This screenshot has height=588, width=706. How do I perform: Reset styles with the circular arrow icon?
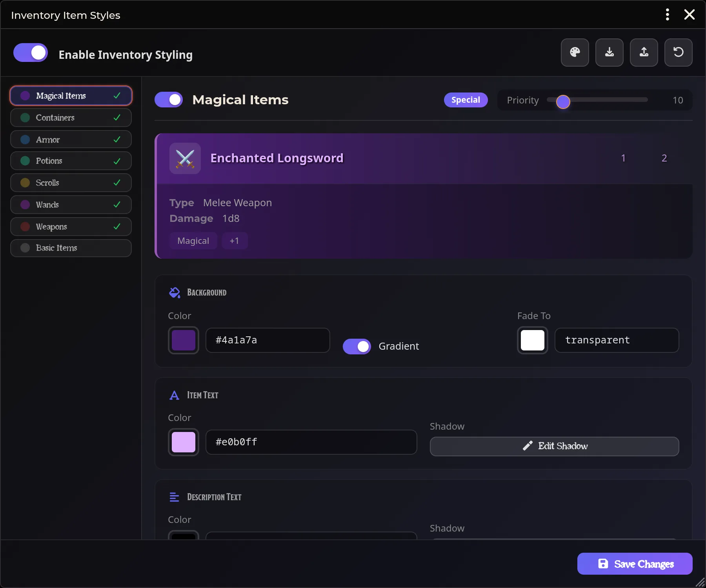[678, 53]
